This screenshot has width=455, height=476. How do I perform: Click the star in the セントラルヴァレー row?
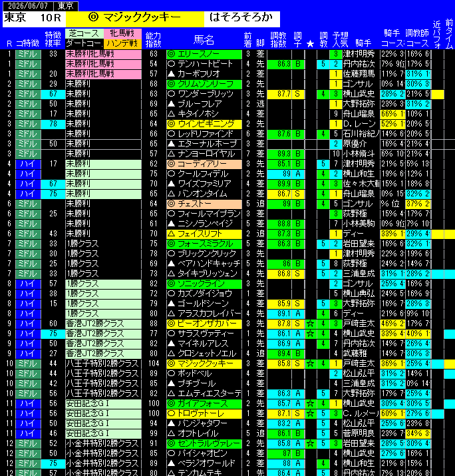[x=310, y=443]
